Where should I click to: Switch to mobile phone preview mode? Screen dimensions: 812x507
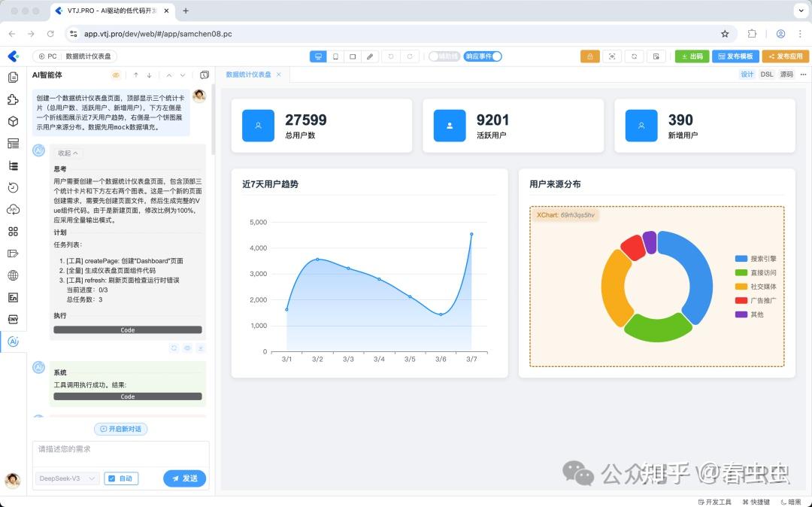[x=335, y=56]
